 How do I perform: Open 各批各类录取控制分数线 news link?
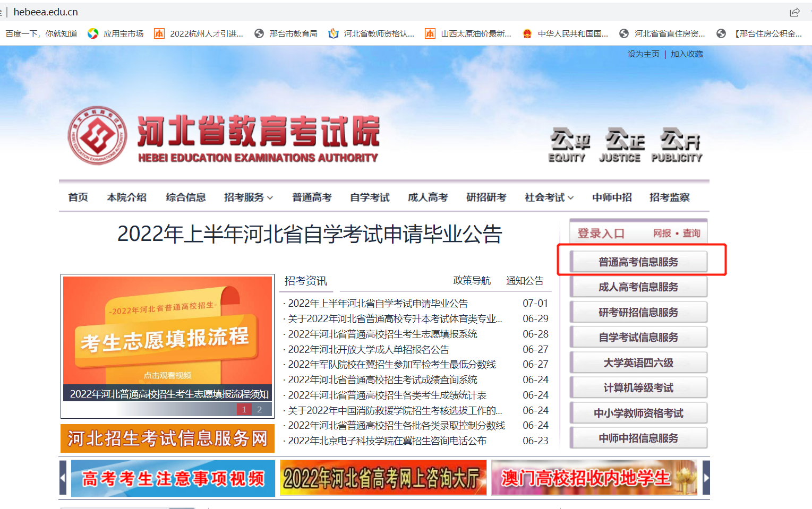point(397,426)
